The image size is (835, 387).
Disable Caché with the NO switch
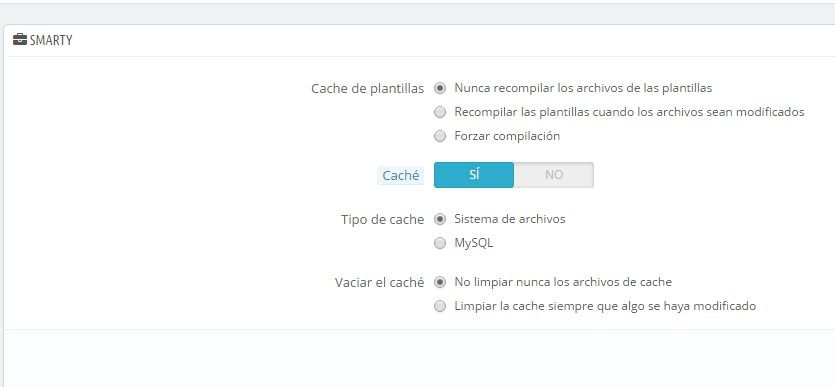pyautogui.click(x=554, y=175)
